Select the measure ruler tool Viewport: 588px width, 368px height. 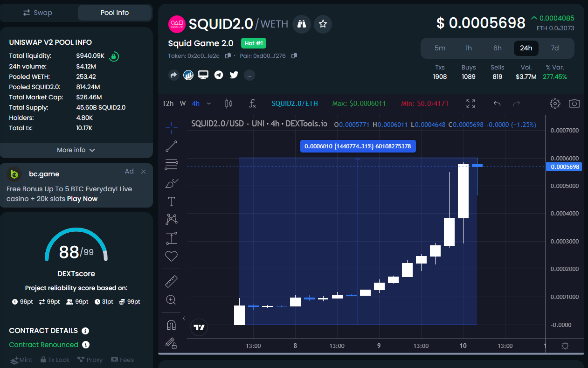tap(171, 281)
